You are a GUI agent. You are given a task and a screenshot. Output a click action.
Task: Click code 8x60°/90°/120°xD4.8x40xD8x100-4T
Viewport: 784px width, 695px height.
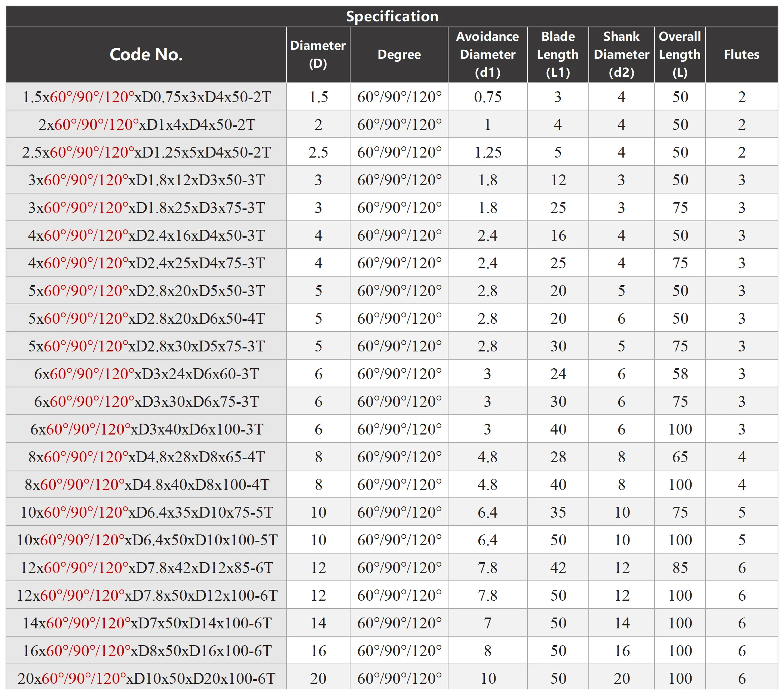click(x=147, y=485)
